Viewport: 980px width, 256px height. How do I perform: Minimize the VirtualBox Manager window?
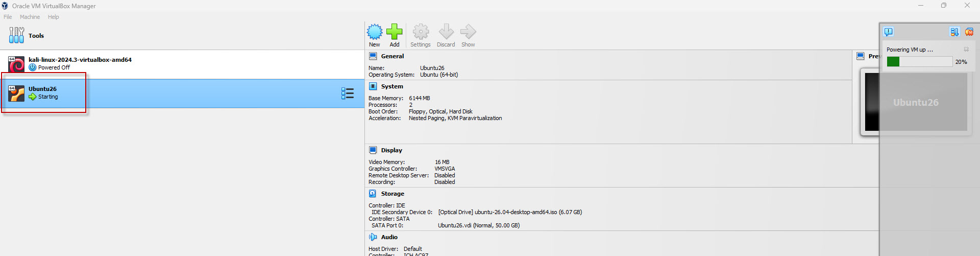click(x=921, y=6)
